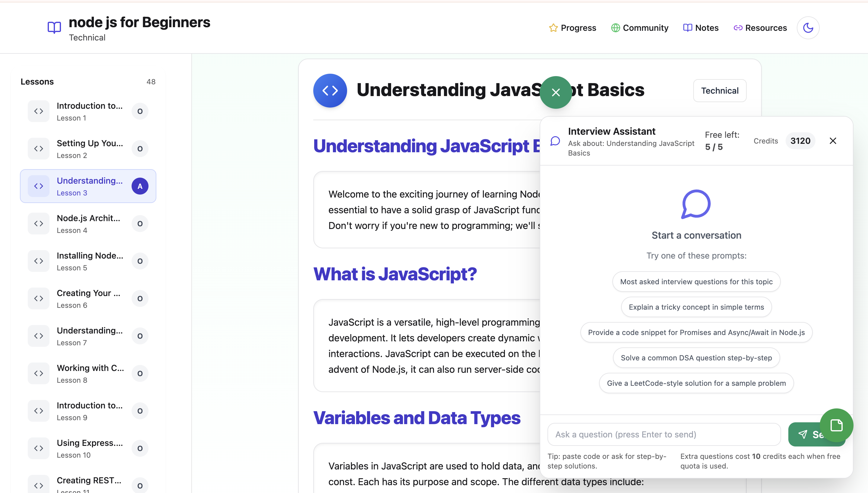Open Lesson 7 Understanding...

tap(88, 336)
